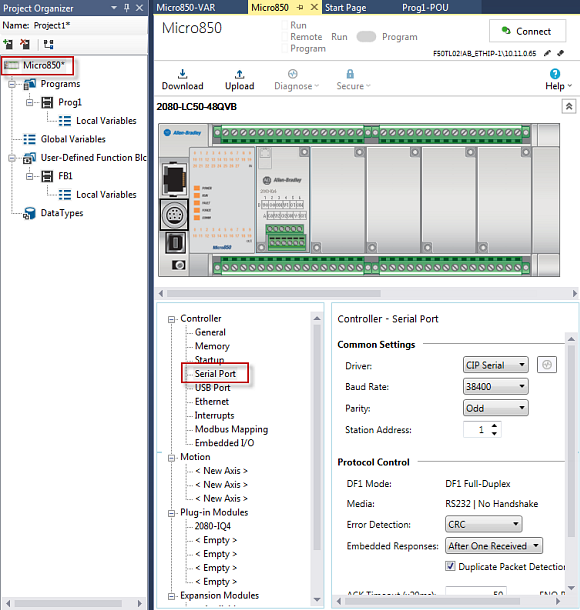Select Modbus Mapping in Controller tree
The image size is (580, 610).
tap(231, 429)
